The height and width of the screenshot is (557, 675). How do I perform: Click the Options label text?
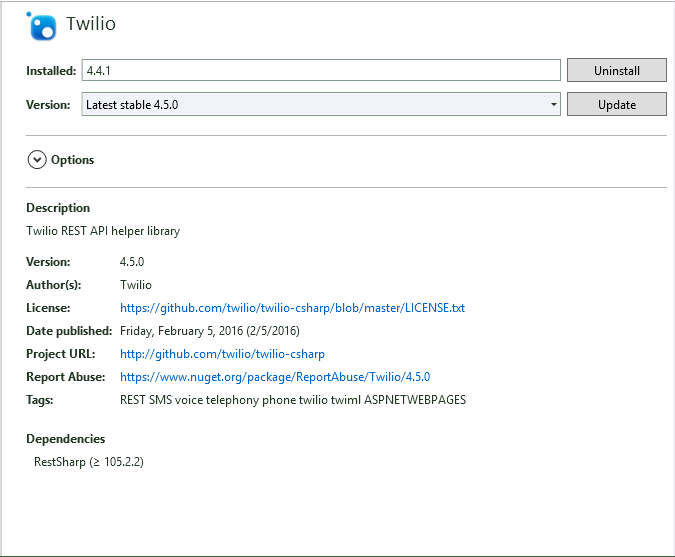(x=72, y=160)
